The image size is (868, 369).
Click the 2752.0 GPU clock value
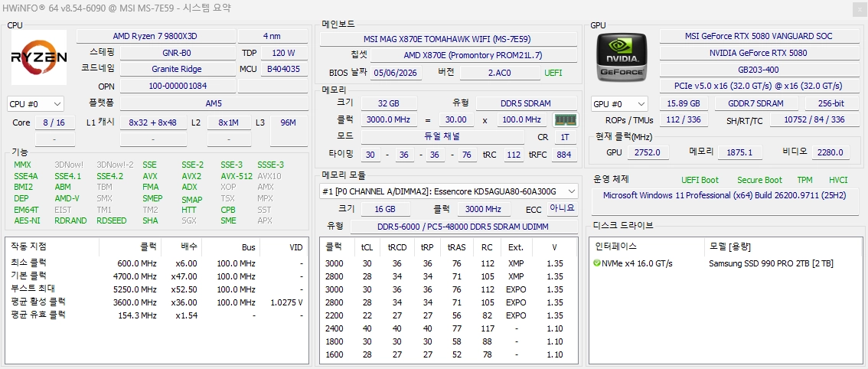point(648,152)
